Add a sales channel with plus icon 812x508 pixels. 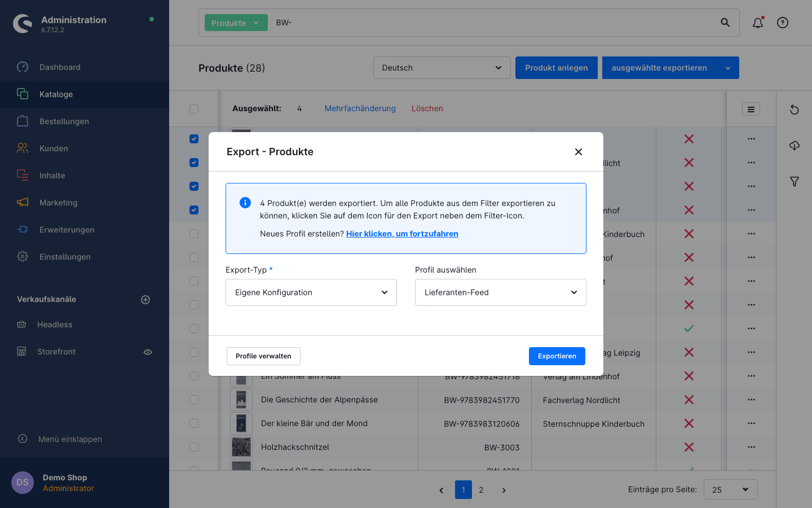pyautogui.click(x=145, y=300)
